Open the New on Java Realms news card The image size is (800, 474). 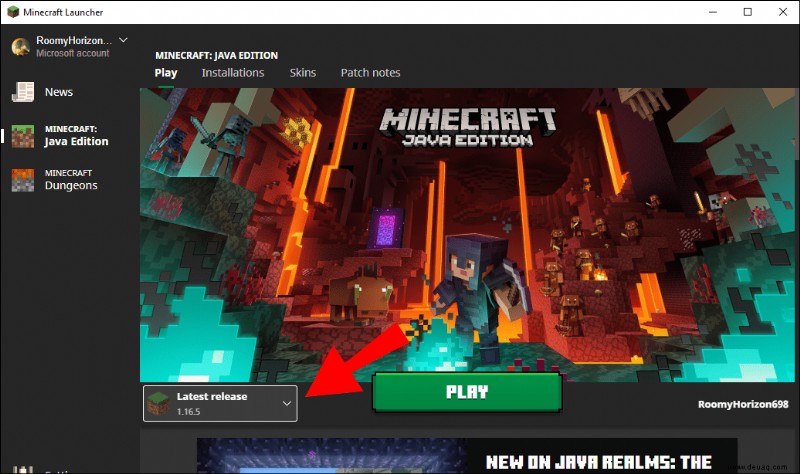[x=467, y=456]
